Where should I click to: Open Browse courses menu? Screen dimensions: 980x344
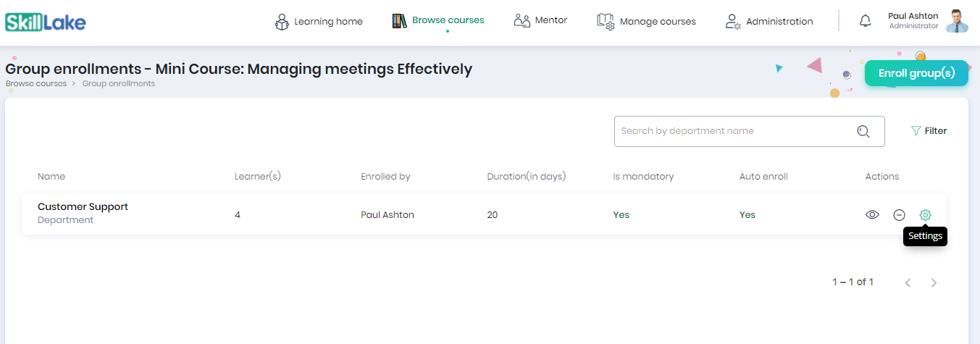(437, 20)
